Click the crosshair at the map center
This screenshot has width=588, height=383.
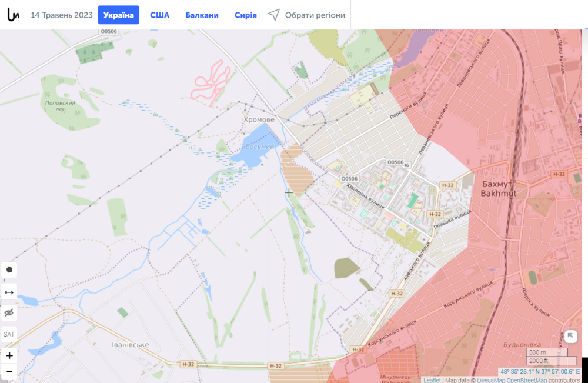289,192
